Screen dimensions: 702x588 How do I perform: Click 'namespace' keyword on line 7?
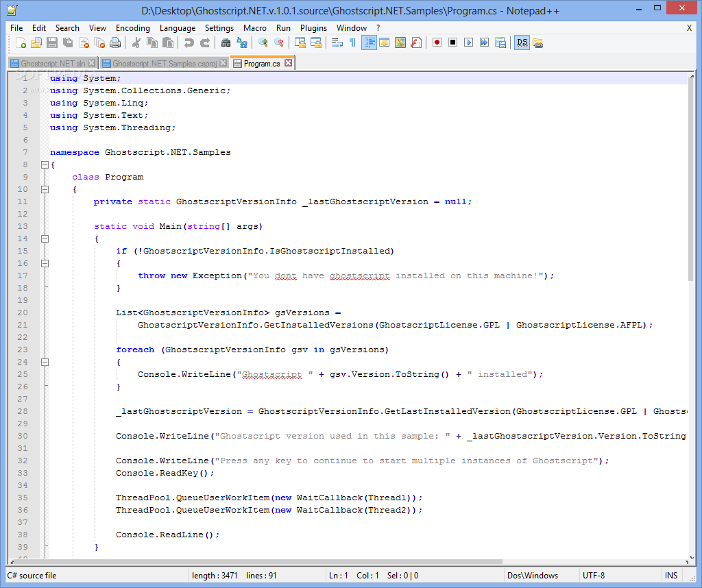tap(75, 152)
